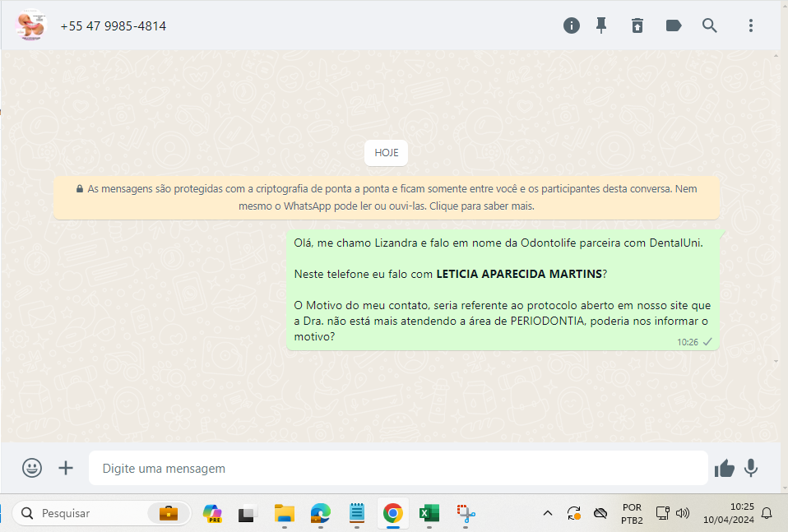Click the phone number +55 47 9985-4814

tap(114, 26)
